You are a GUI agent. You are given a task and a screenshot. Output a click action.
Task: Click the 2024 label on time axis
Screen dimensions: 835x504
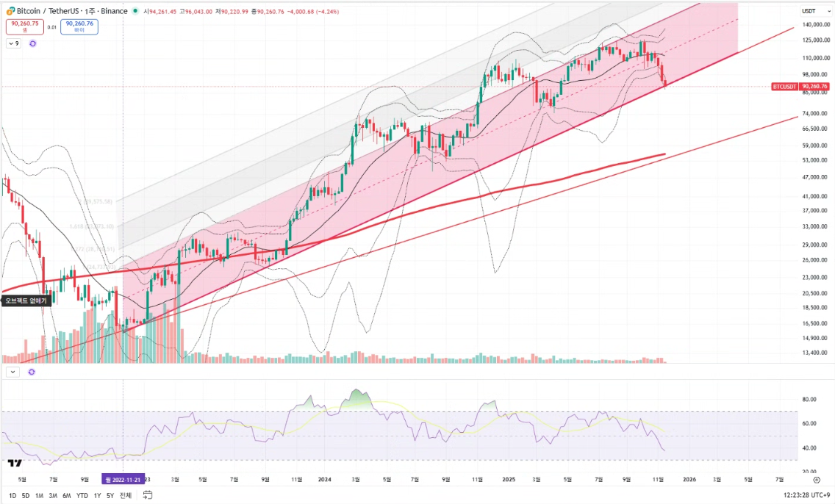324,480
